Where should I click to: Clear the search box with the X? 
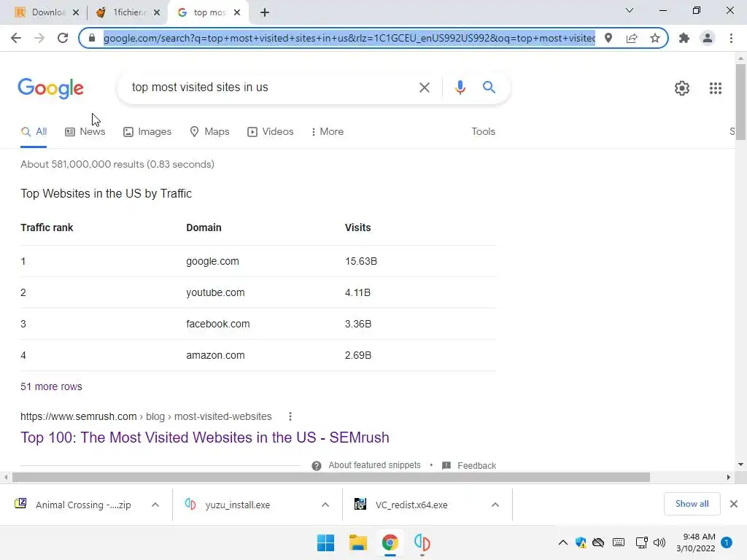pyautogui.click(x=424, y=87)
